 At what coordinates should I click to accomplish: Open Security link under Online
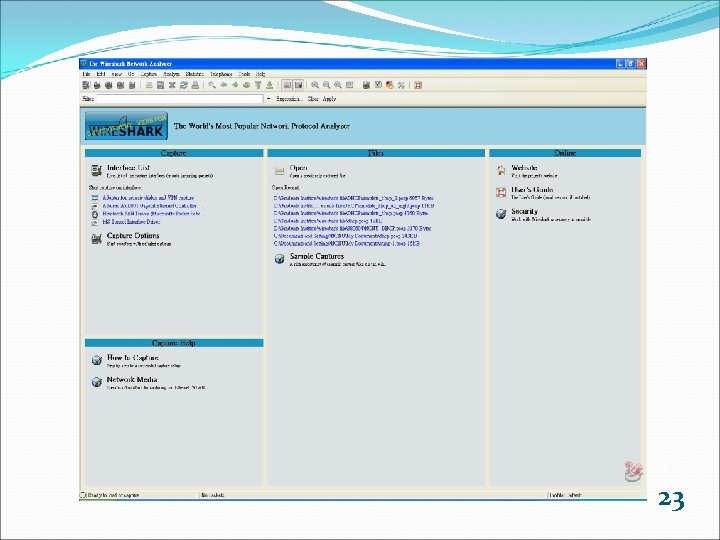point(524,211)
